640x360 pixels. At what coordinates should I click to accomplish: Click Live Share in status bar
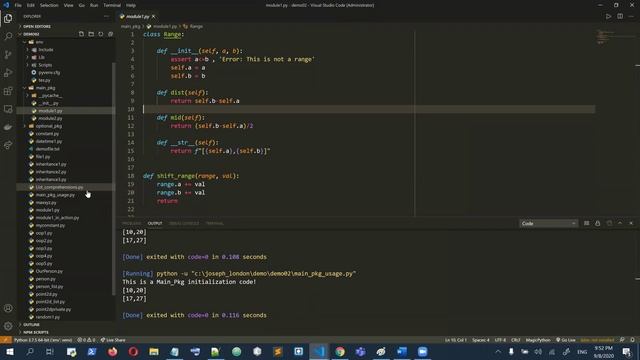(113, 340)
